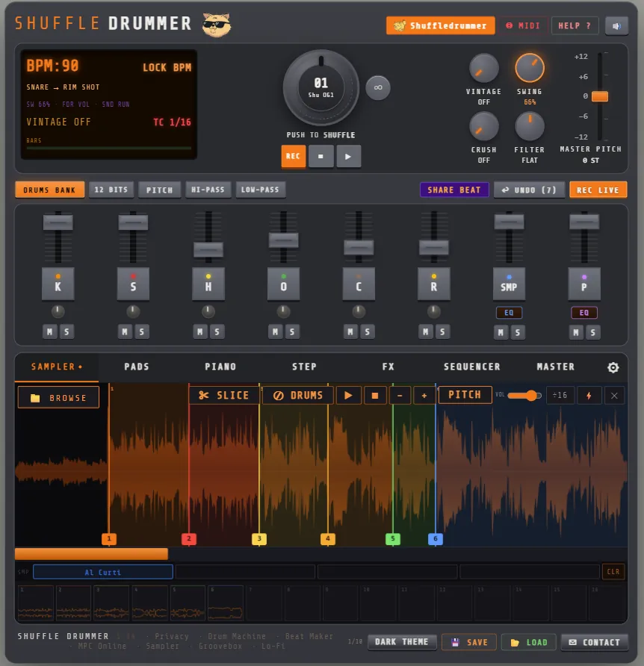Select the 12 BITS mode

111,190
